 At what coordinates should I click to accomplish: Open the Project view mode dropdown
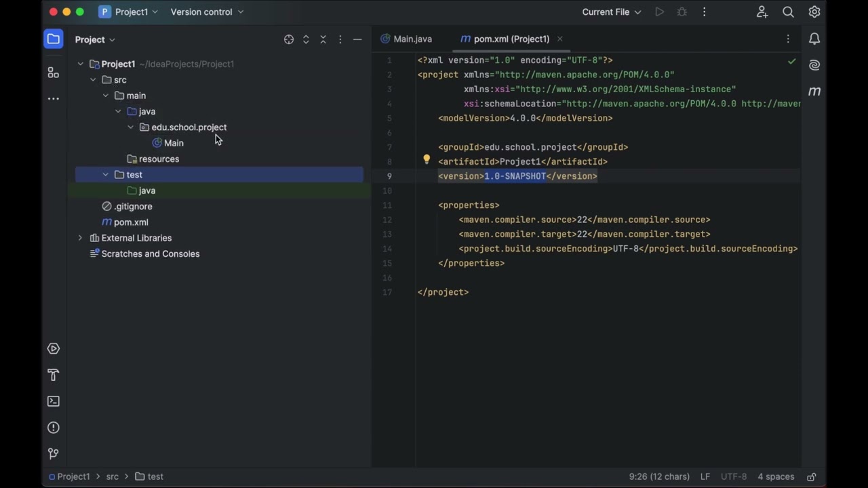[x=95, y=39]
